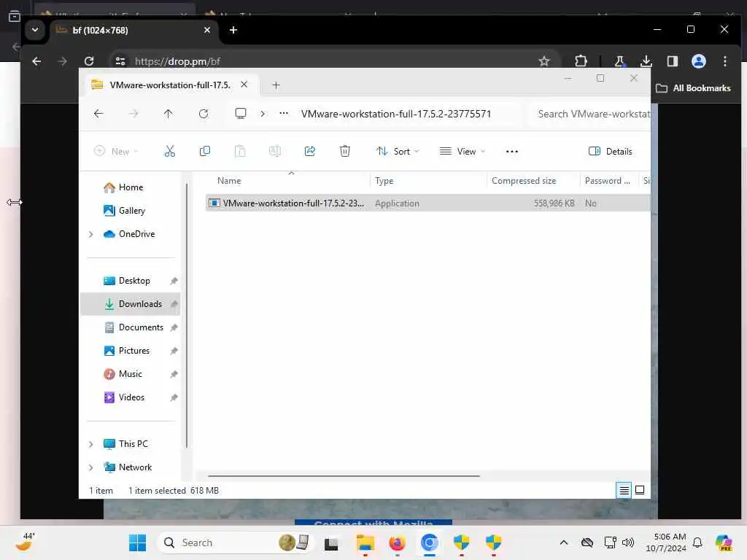
Task: Click the VMware-workstation-full-17.5.2-23775571 address path
Action: (396, 114)
